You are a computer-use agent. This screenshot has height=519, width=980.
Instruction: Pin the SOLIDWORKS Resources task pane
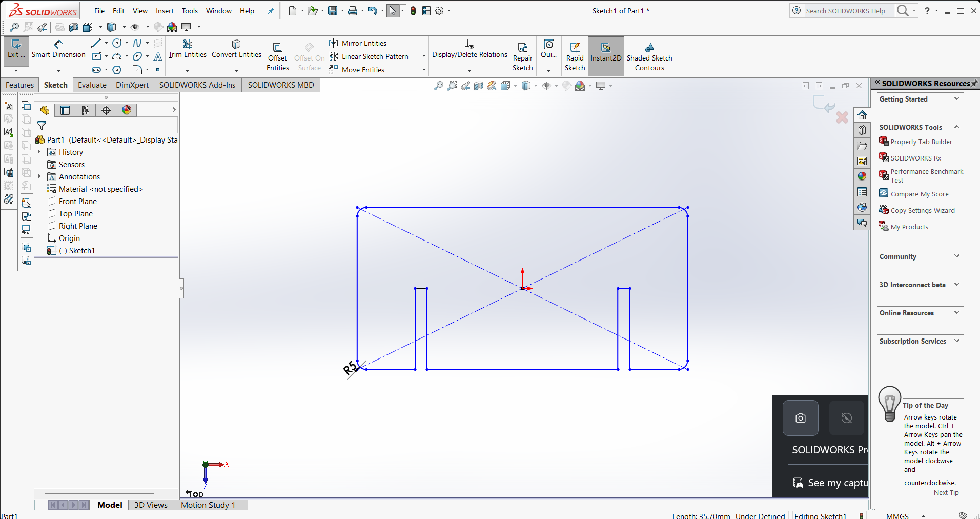(974, 84)
